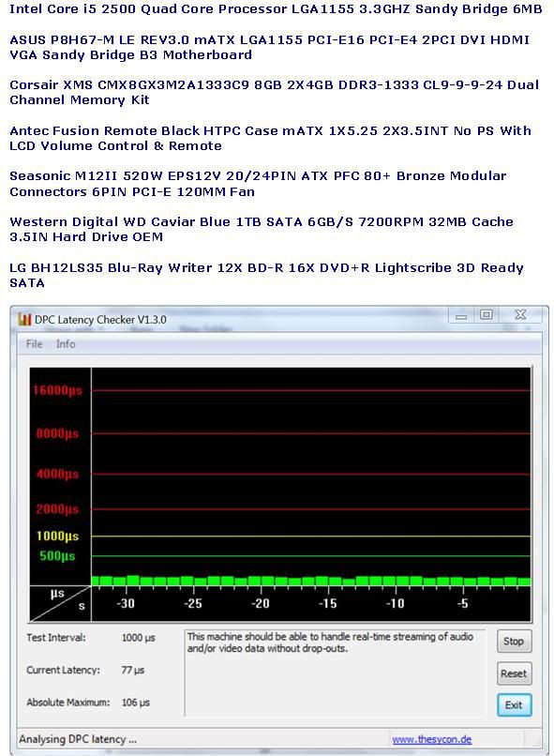Image resolution: width=554 pixels, height=756 pixels.
Task: Maximize the DPC Latency Checker window
Action: [x=487, y=315]
